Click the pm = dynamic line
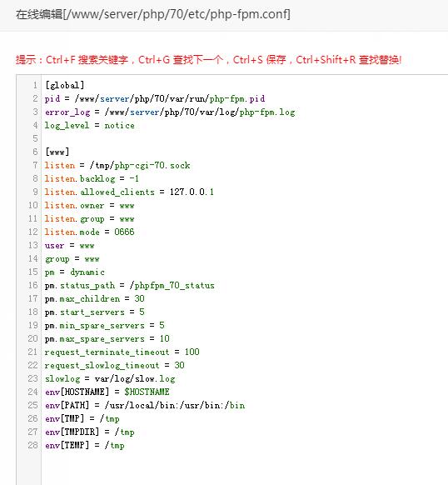448x485 pixels. pyautogui.click(x=74, y=272)
